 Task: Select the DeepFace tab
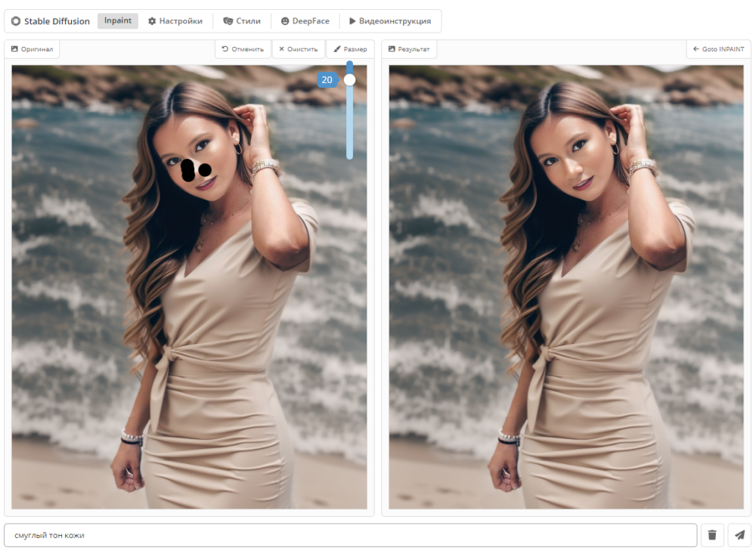[x=305, y=21]
